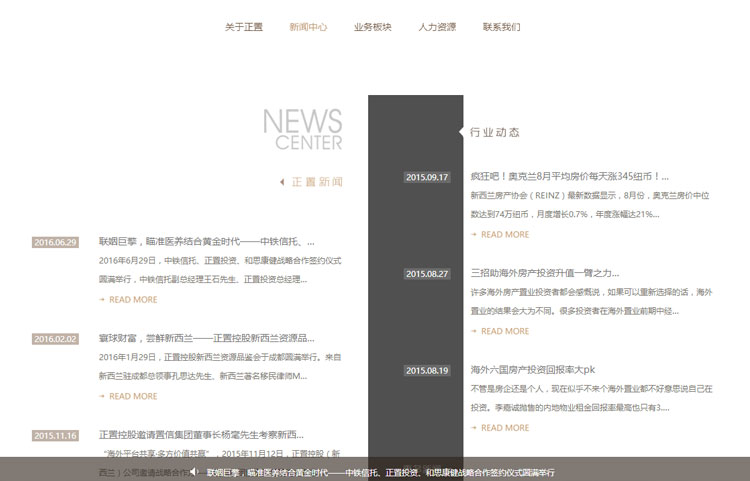Click the 2015.08.19 date marker
The height and width of the screenshot is (481, 750).
click(x=427, y=371)
